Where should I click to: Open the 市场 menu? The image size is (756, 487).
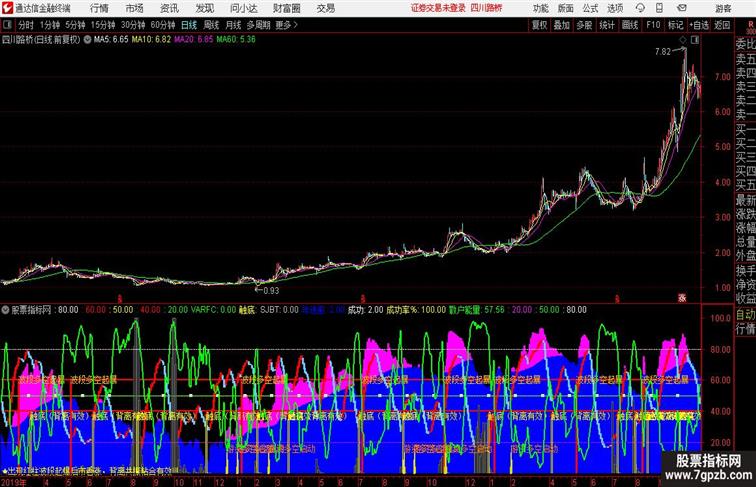tap(135, 8)
